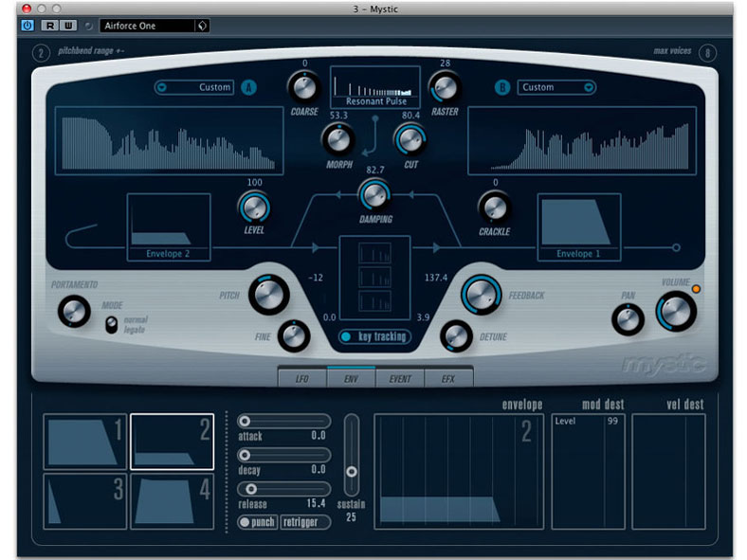
Task: Click the CRACKLE knob
Action: click(x=495, y=208)
